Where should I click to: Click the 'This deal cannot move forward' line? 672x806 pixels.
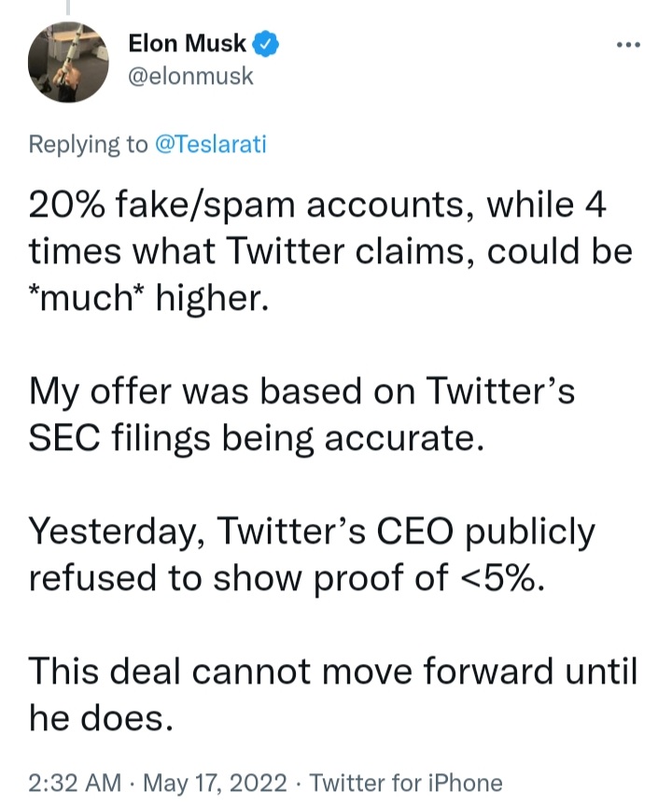pos(332,672)
